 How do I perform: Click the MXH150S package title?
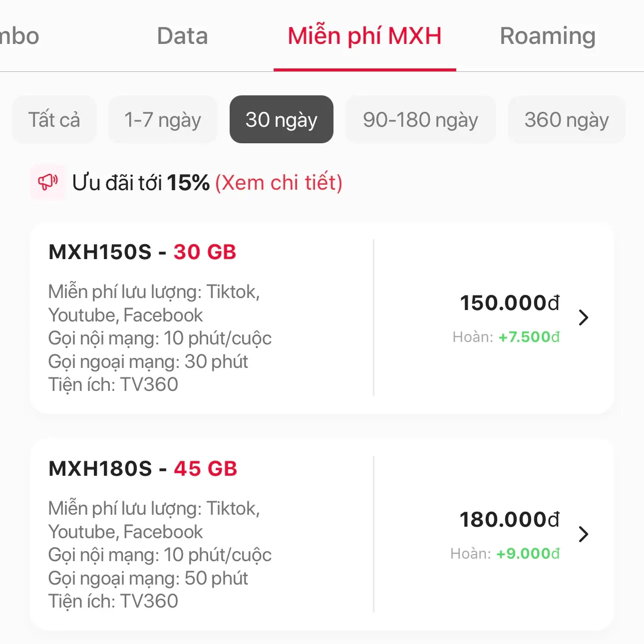click(x=142, y=252)
